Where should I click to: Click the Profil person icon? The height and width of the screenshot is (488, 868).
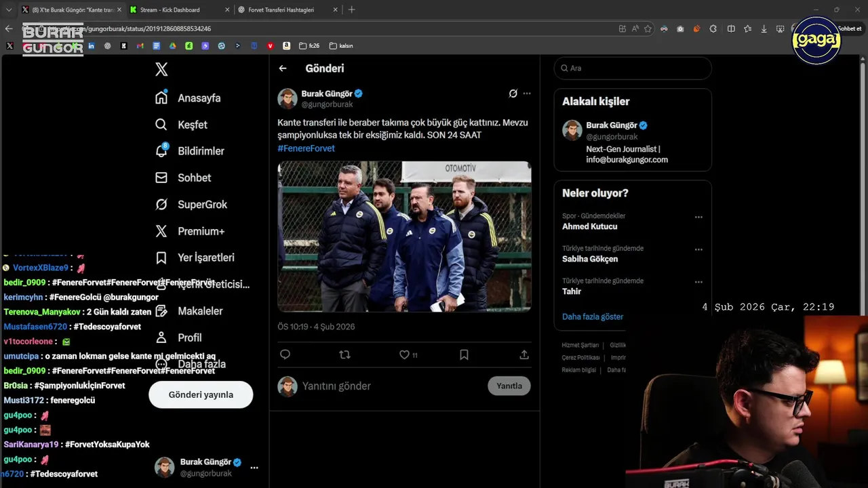pos(161,338)
